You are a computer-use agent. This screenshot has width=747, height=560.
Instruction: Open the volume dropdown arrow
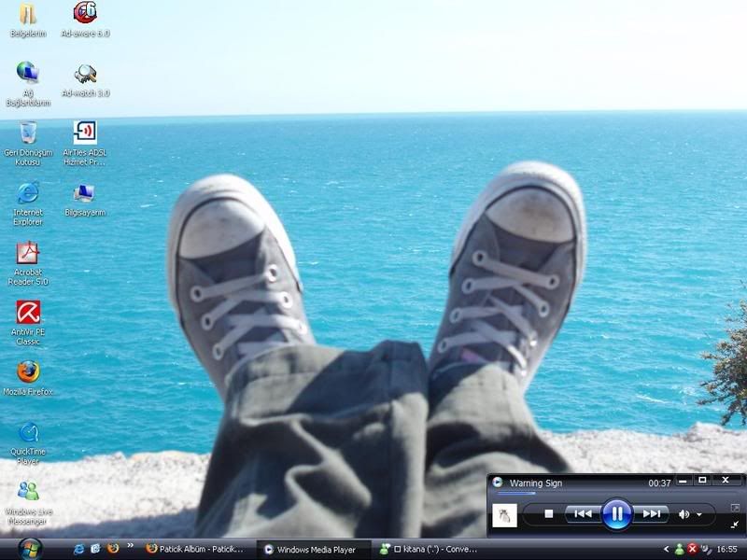(x=699, y=514)
